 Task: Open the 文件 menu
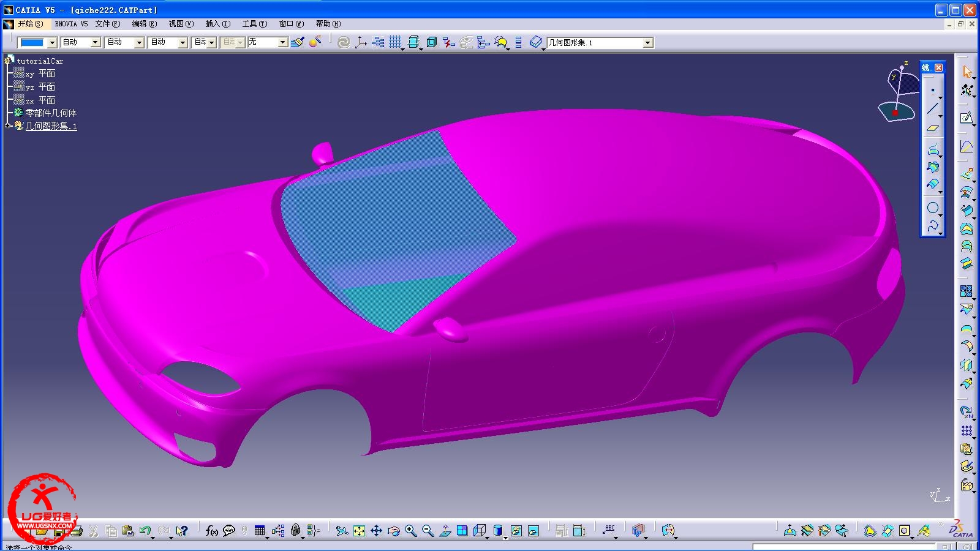click(107, 24)
